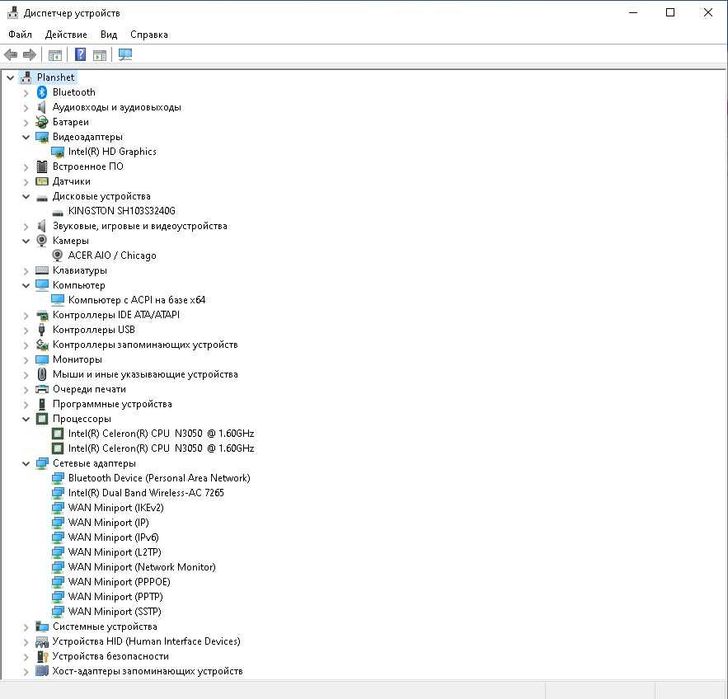Collapse the Сетевые адаптеры category
This screenshot has width=728, height=699.
tap(26, 464)
